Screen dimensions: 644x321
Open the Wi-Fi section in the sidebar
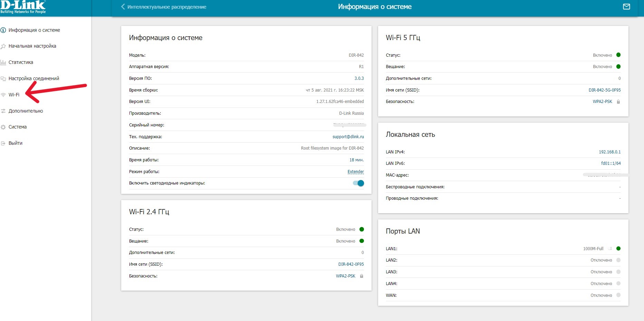pos(14,95)
